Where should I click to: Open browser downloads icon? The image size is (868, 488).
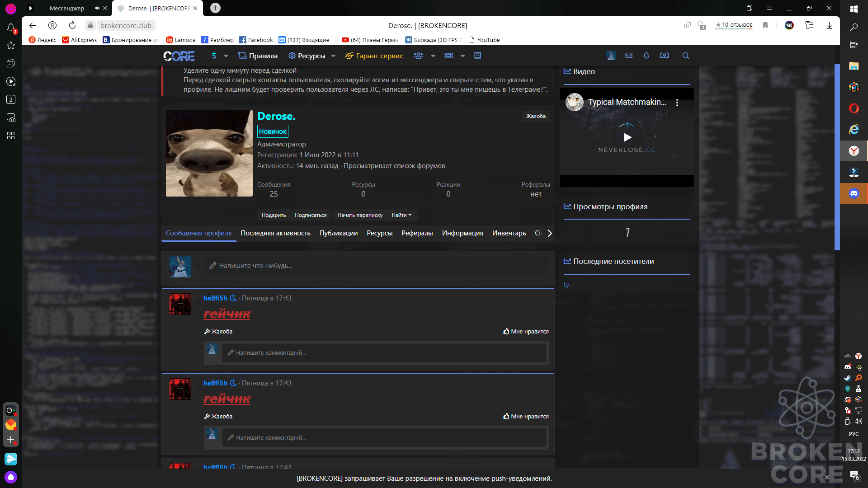tap(829, 25)
